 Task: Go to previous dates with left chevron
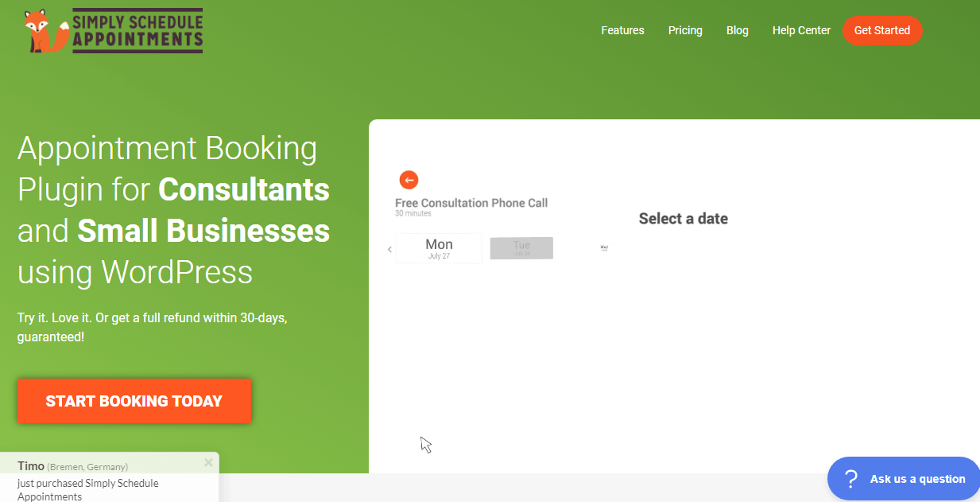(x=389, y=249)
